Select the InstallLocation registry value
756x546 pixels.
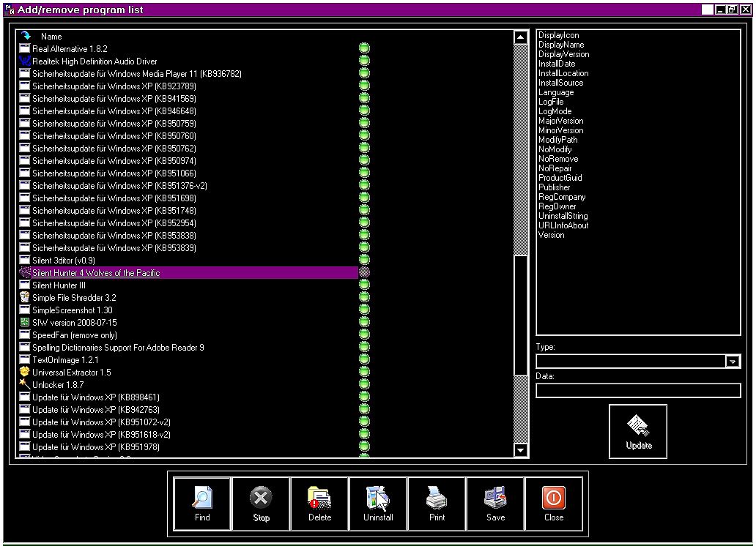point(563,73)
